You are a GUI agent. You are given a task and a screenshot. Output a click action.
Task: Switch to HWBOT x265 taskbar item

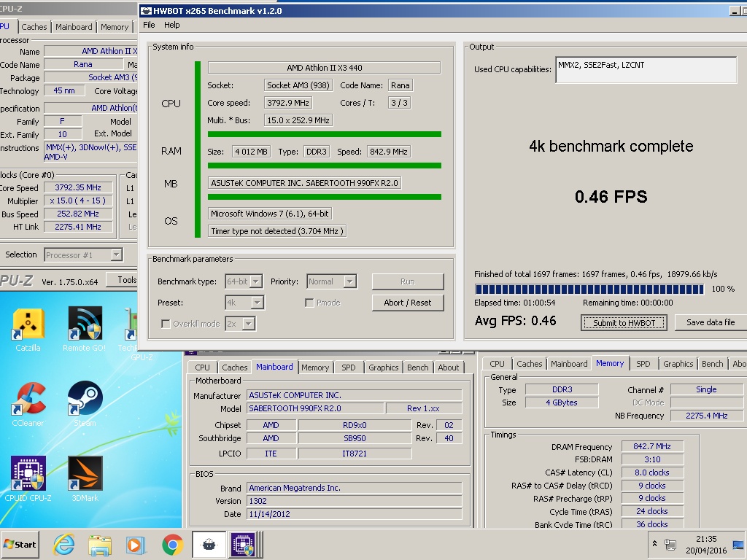[209, 544]
